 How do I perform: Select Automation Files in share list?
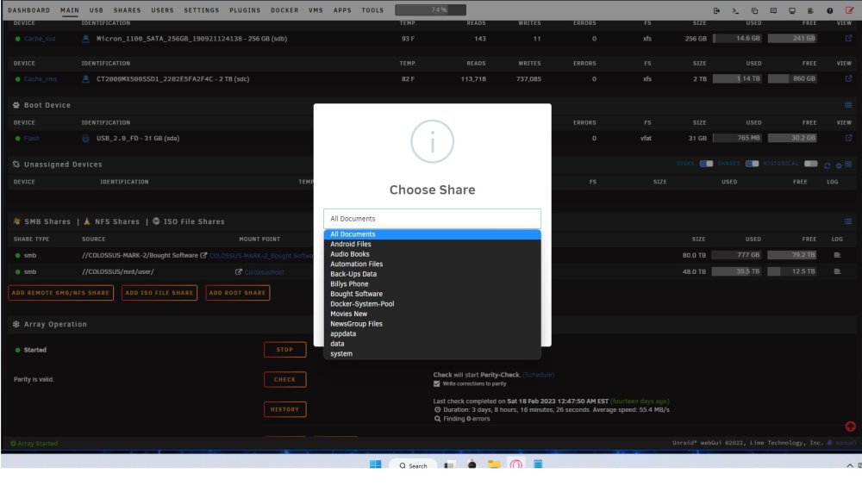click(432, 264)
